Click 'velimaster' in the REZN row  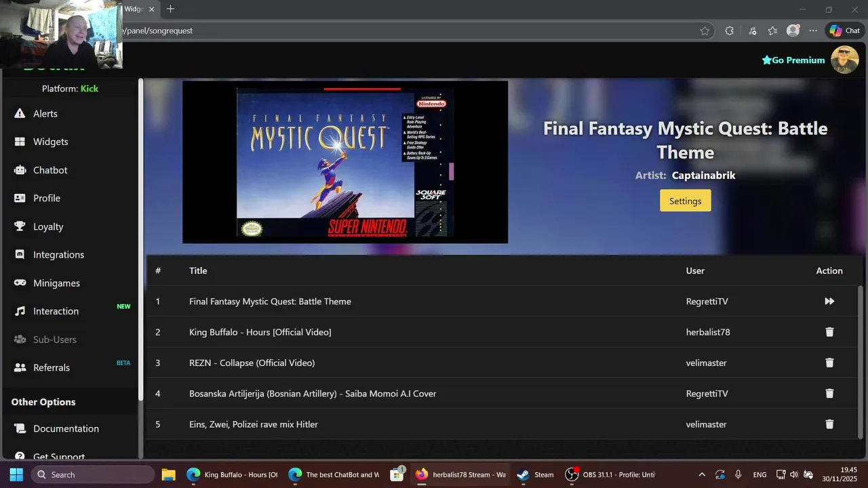click(x=706, y=363)
